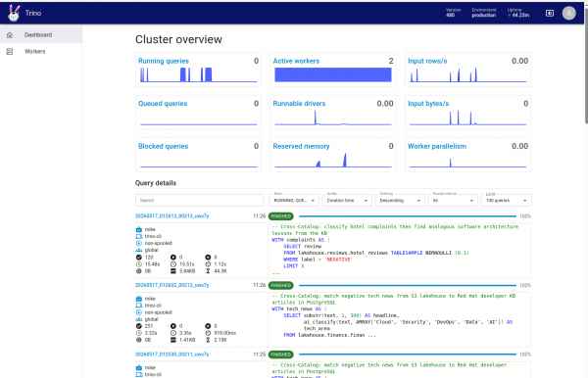Click progress bar of query 00211

(x=408, y=354)
